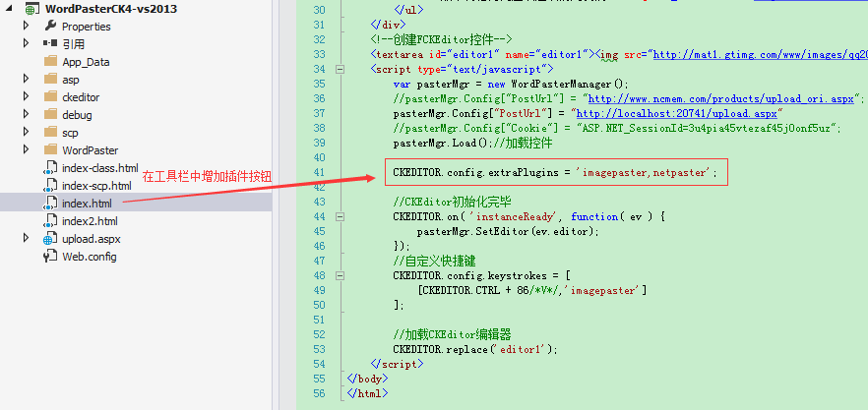The image size is (868, 410).
Task: Expand the WordPaster folder
Action: [x=26, y=150]
